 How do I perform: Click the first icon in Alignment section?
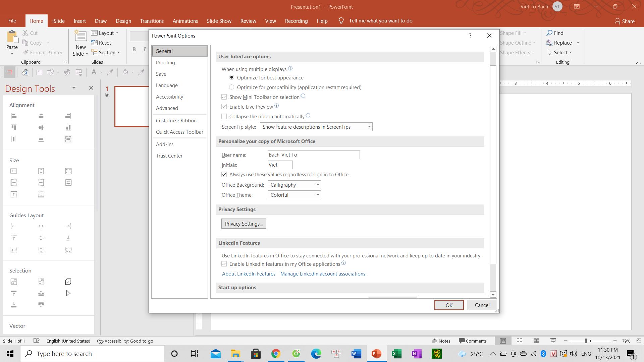pos(14,116)
